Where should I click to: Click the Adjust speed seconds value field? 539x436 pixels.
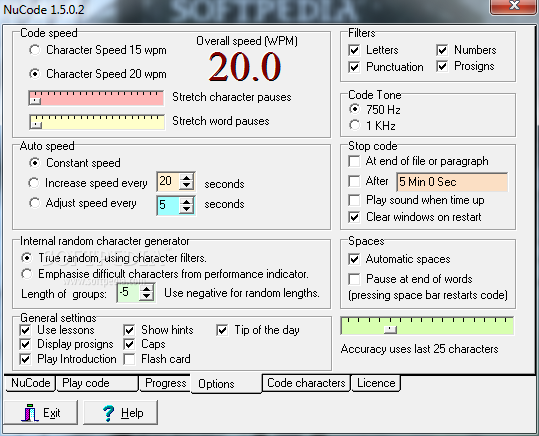[168, 205]
